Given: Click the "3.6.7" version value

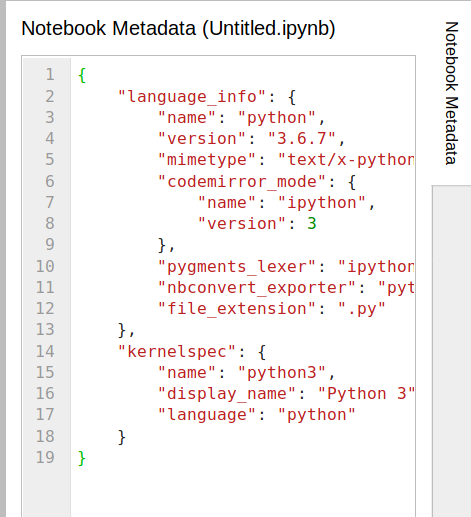Looking at the screenshot, I should [x=302, y=138].
